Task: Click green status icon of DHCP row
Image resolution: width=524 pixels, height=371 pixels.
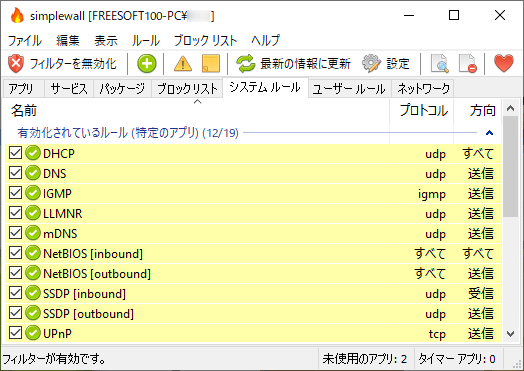Action: pos(33,153)
